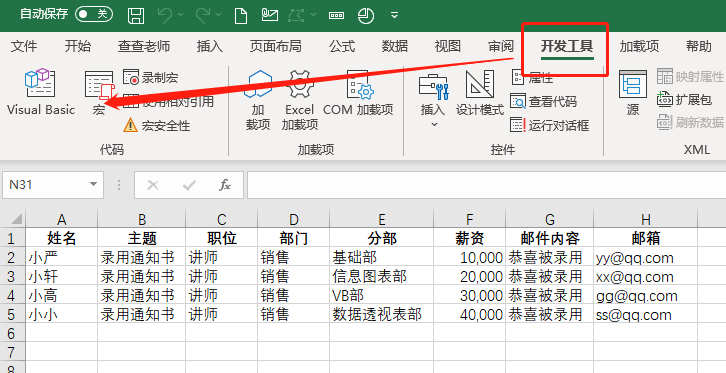Click the 宏 (Macros) button
This screenshot has width=726, height=373.
click(x=99, y=93)
